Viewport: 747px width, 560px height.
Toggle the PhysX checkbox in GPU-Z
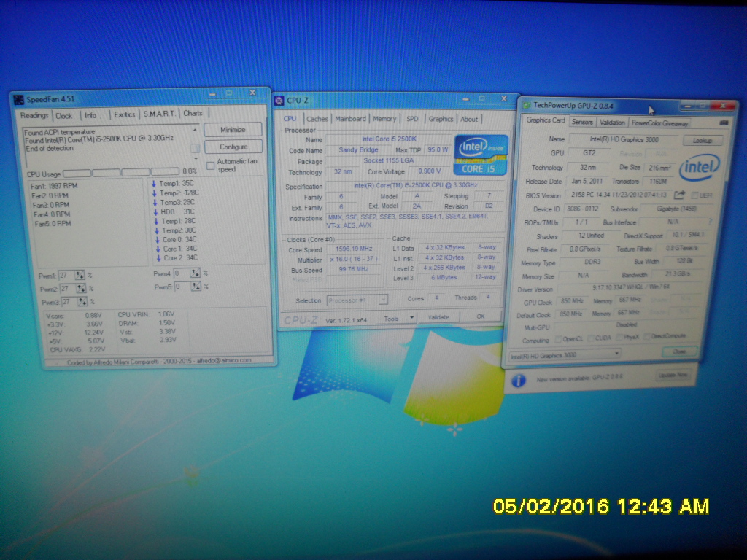pyautogui.click(x=619, y=337)
